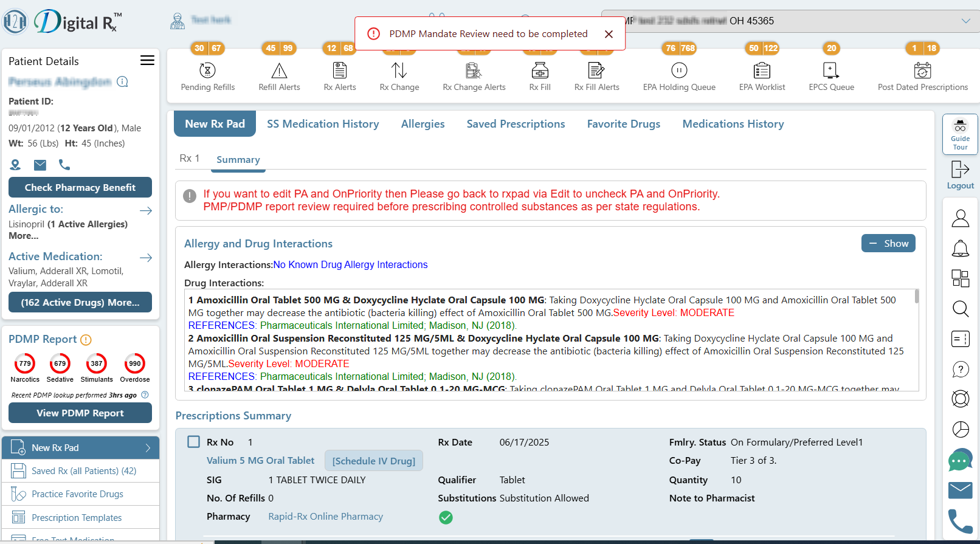
Task: Click the Digital Rx logo
Action: (x=62, y=22)
